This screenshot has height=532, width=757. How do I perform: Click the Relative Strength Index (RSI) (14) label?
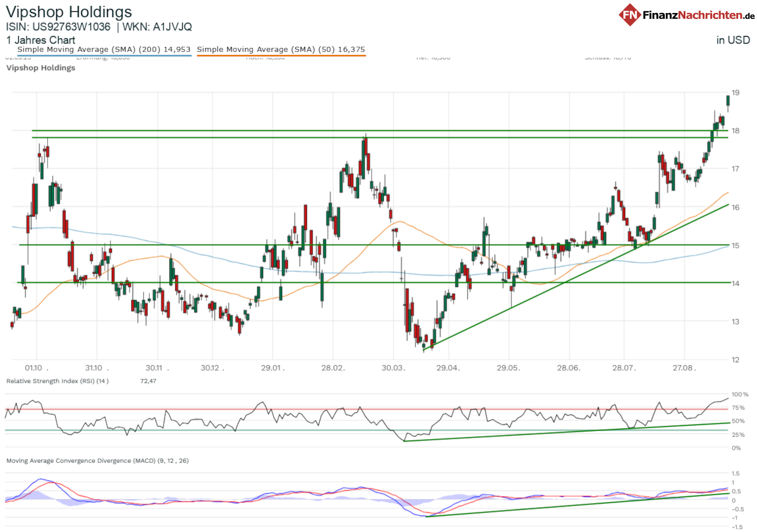(57, 381)
